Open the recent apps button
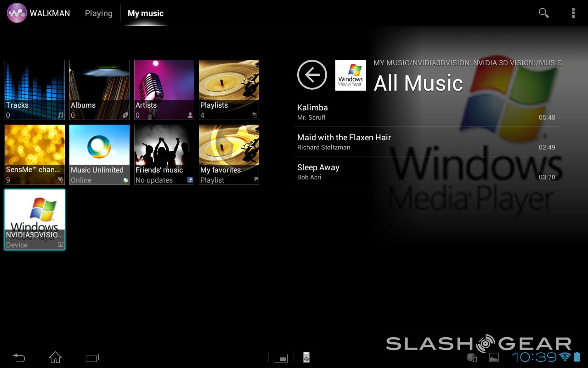Screen dimensions: 588x368 click(92, 357)
